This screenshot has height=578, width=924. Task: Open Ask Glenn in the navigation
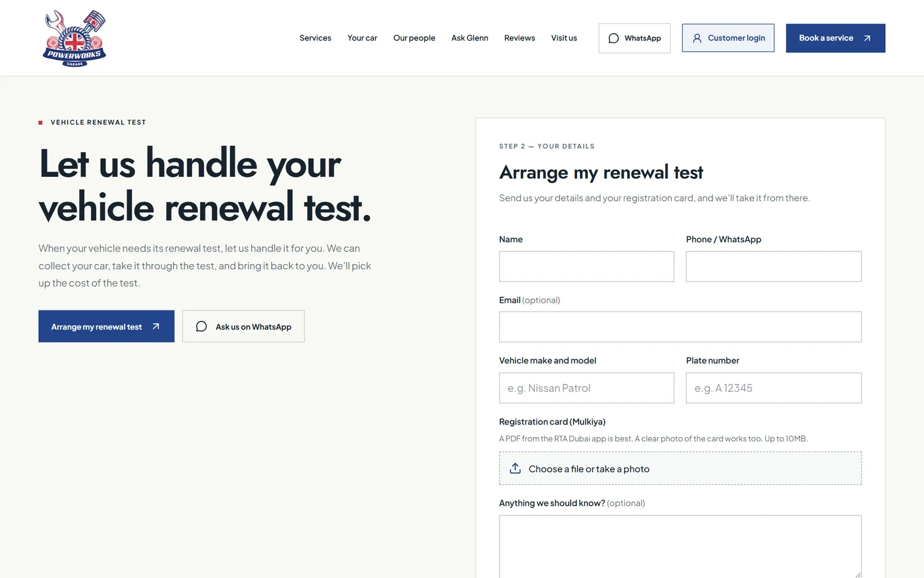click(470, 38)
